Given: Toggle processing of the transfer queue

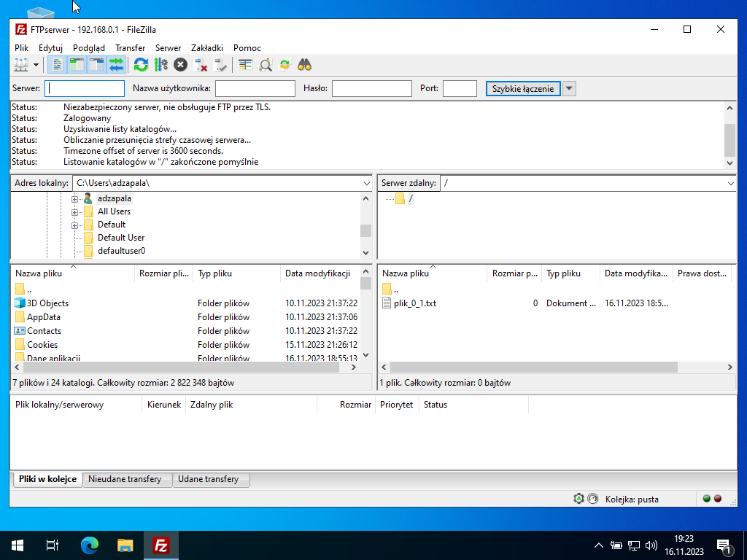Looking at the screenshot, I should pos(161,65).
